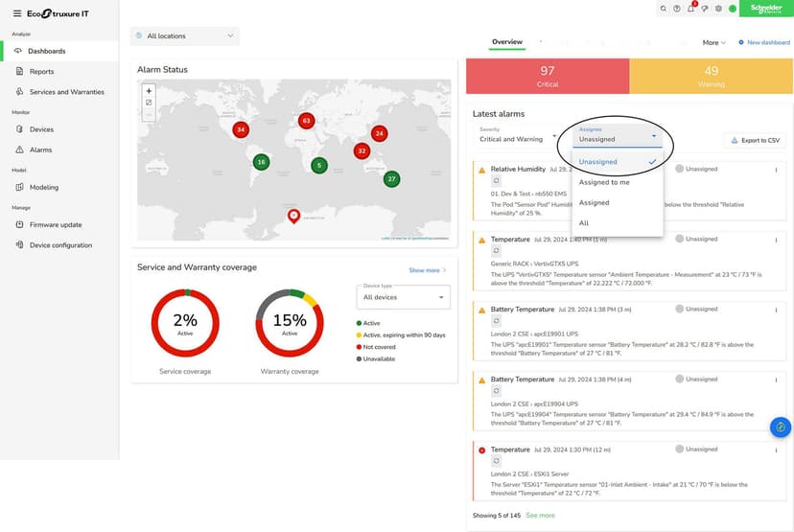The height and width of the screenshot is (532, 794).
Task: Click Unassigned badge on critical Temperature alarm
Action: coord(696,449)
